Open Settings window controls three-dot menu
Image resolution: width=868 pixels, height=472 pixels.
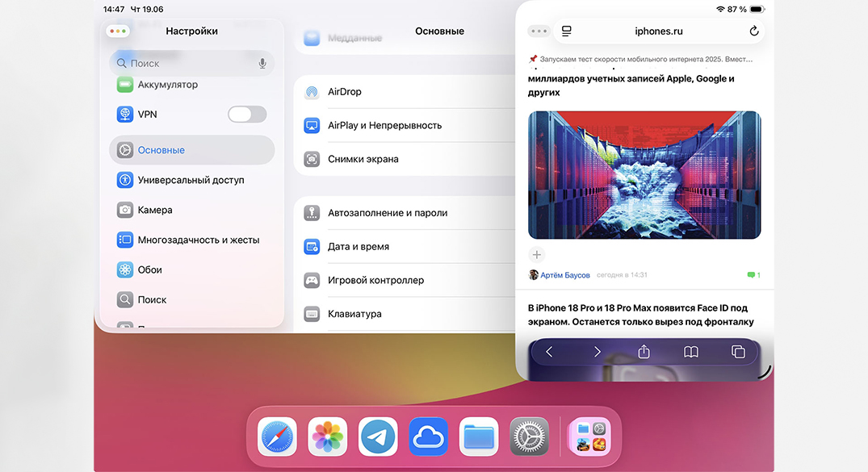click(118, 31)
